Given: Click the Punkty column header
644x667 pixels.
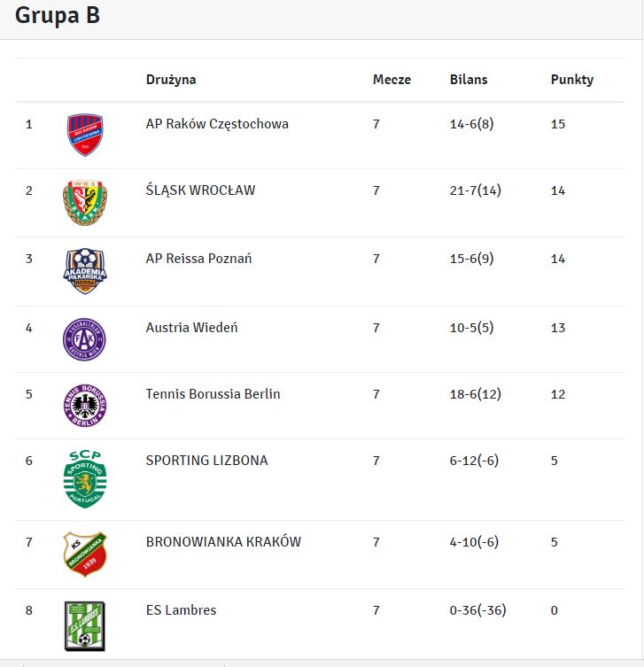Looking at the screenshot, I should (571, 80).
